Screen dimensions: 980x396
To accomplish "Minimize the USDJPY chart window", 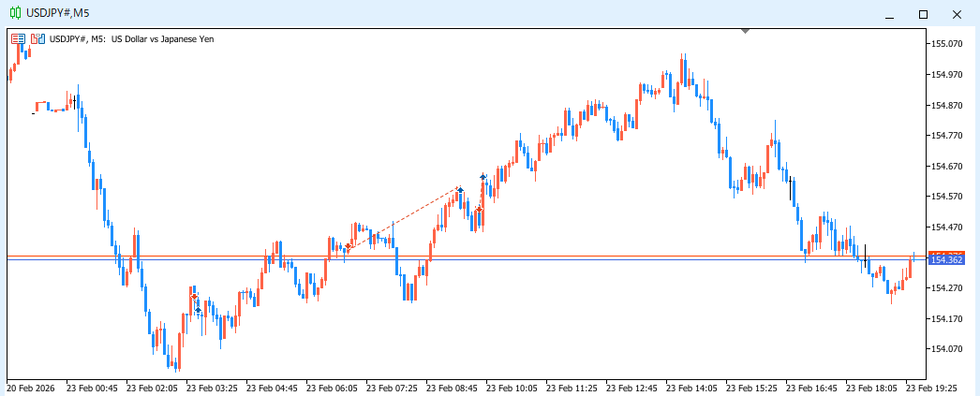I will click(889, 13).
